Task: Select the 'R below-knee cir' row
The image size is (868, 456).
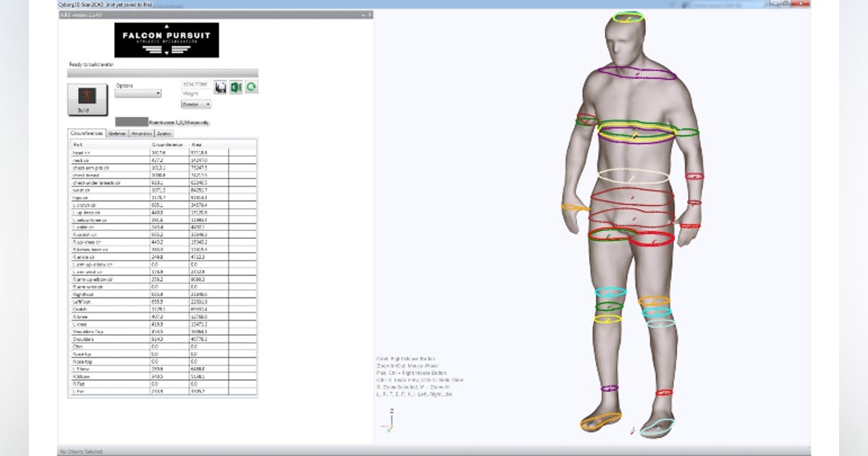Action: click(163, 250)
